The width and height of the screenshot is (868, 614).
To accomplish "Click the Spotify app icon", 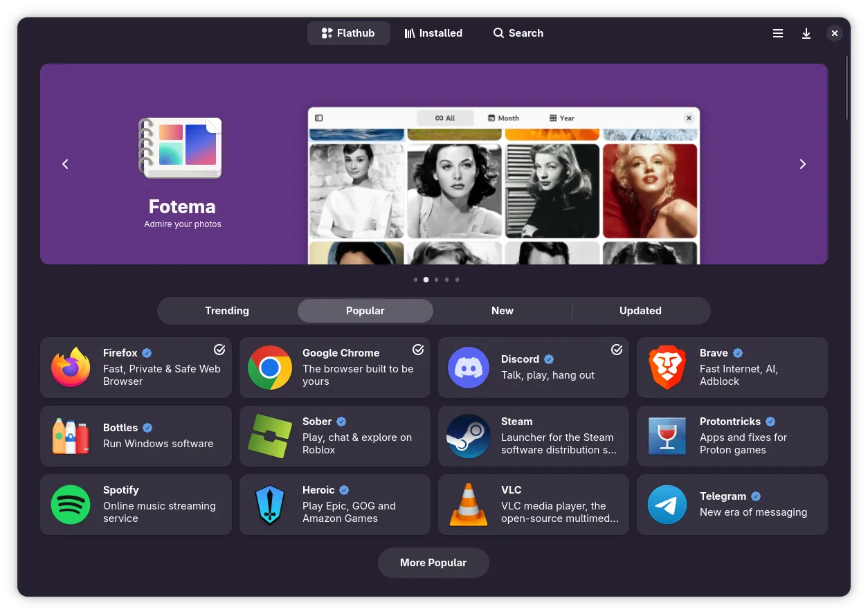I will [x=71, y=505].
